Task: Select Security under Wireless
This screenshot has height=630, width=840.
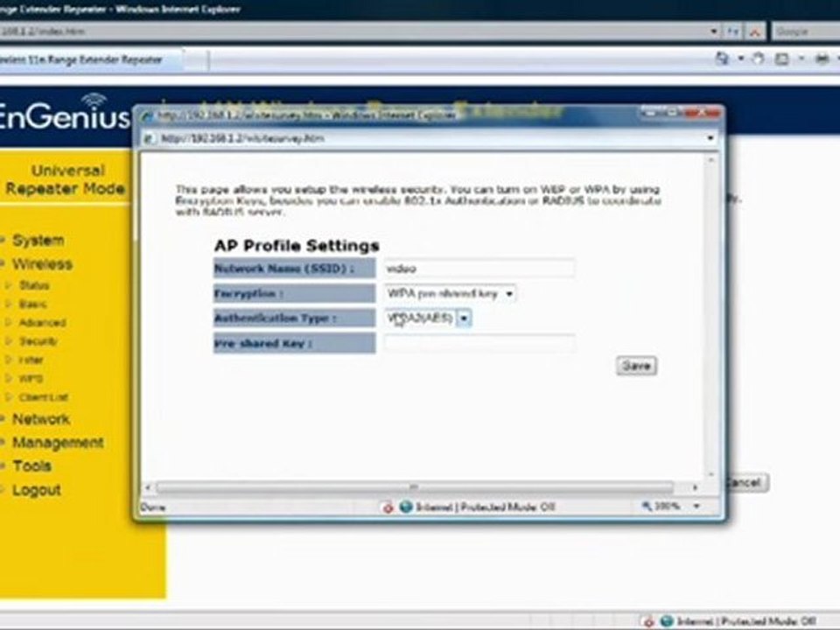Action: pos(38,341)
